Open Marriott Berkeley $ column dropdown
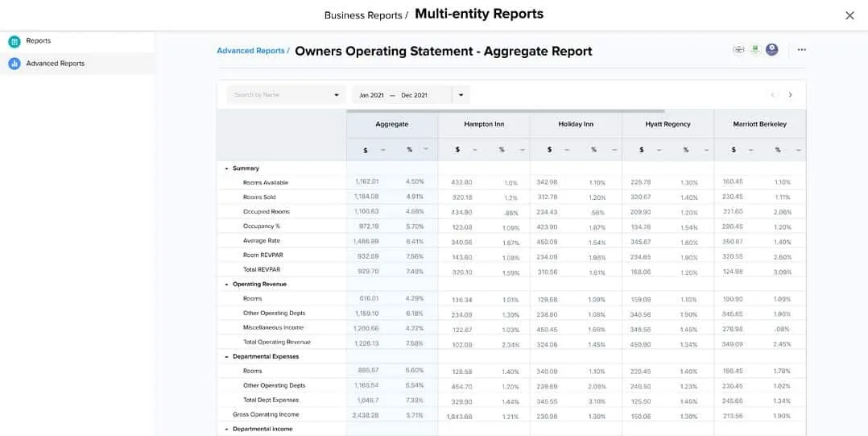868x436 pixels. [750, 150]
